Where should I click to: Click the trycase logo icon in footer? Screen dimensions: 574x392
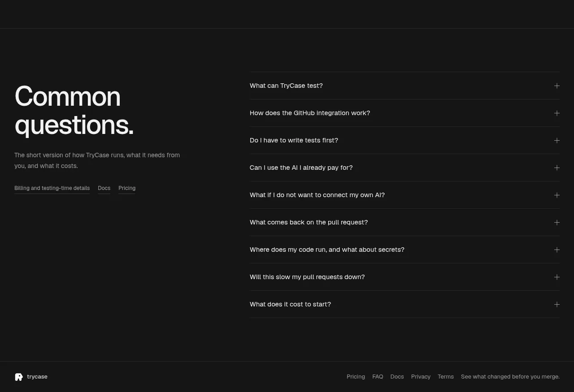click(x=19, y=377)
